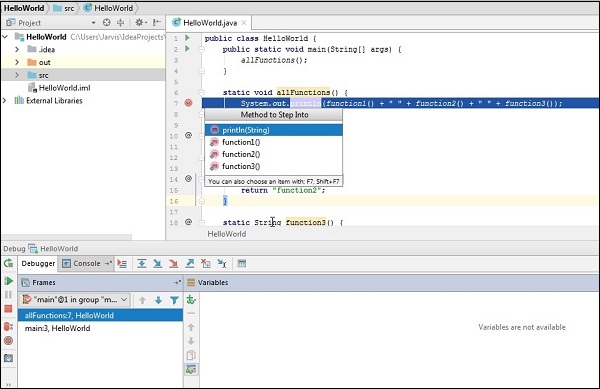Click Step Over icon
The height and width of the screenshot is (389, 600).
pos(142,264)
